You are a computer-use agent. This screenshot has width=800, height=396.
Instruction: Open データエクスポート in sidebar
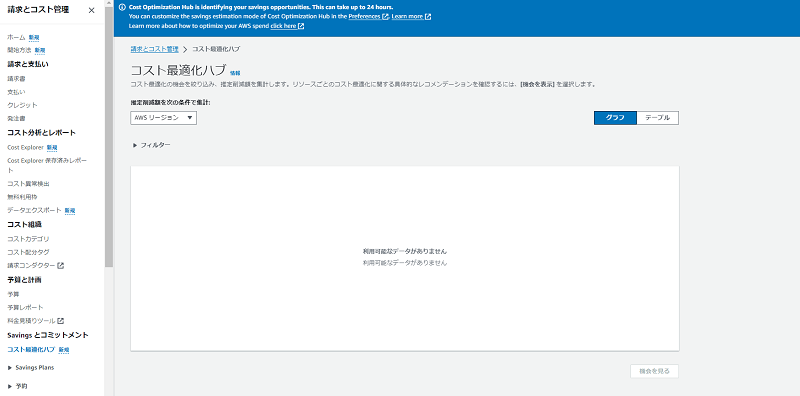coord(34,210)
